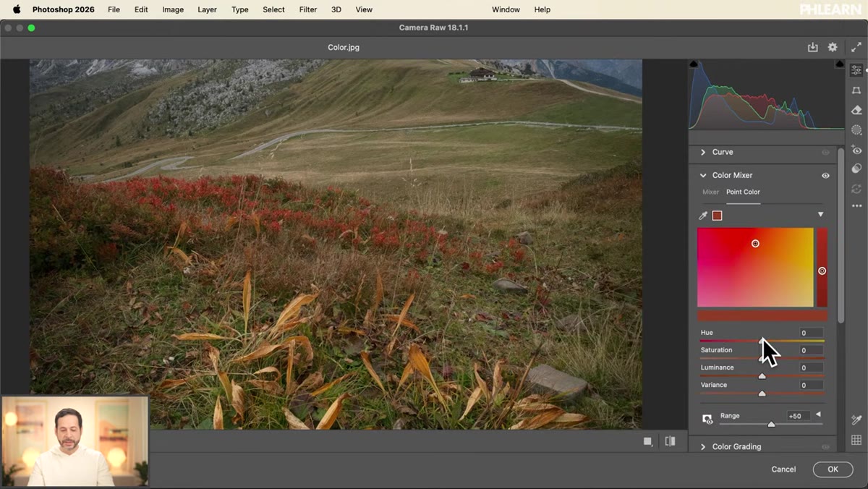
Task: Open the Layer menu
Action: 207,9
